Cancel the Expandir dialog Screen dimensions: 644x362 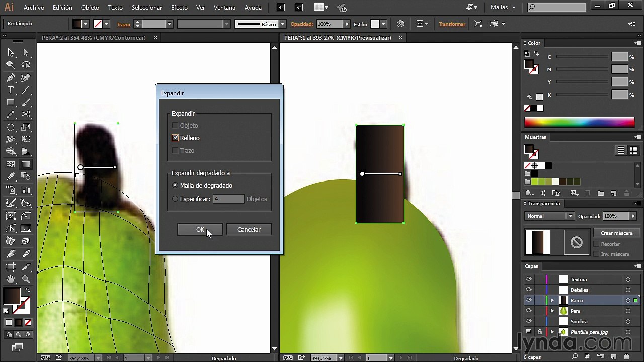[x=249, y=229]
